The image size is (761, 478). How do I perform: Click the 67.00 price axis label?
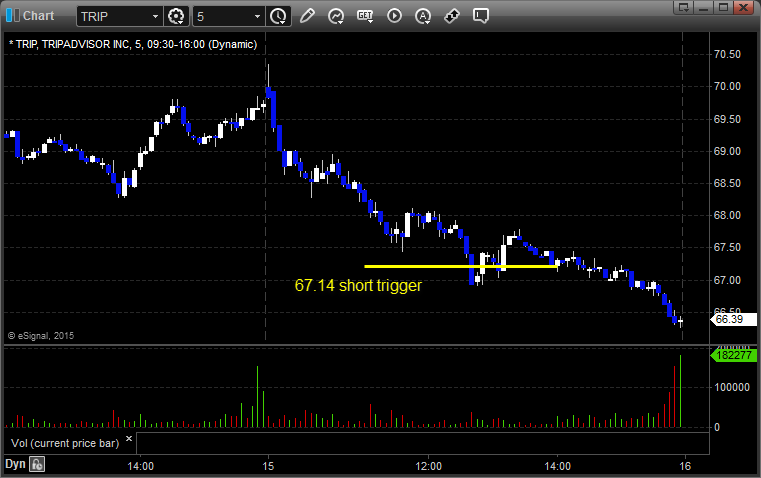(728, 280)
